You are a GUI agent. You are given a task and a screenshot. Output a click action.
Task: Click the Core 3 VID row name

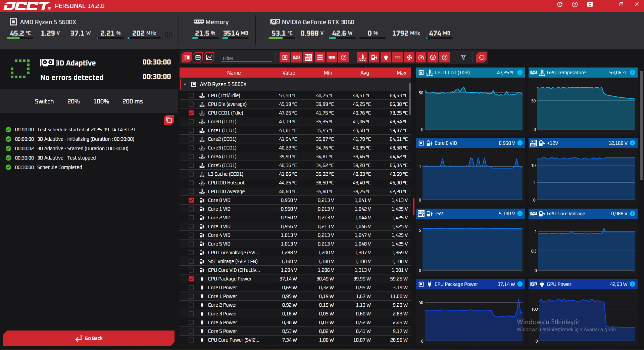click(219, 226)
